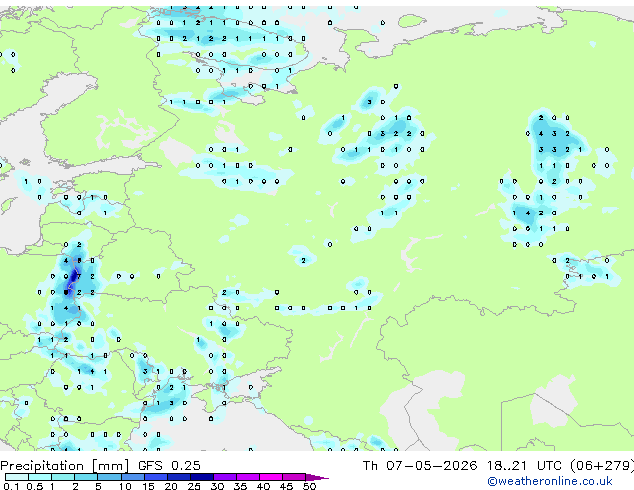Click the legend value '0.5'
The width and height of the screenshot is (634, 490).
pyautogui.click(x=35, y=486)
